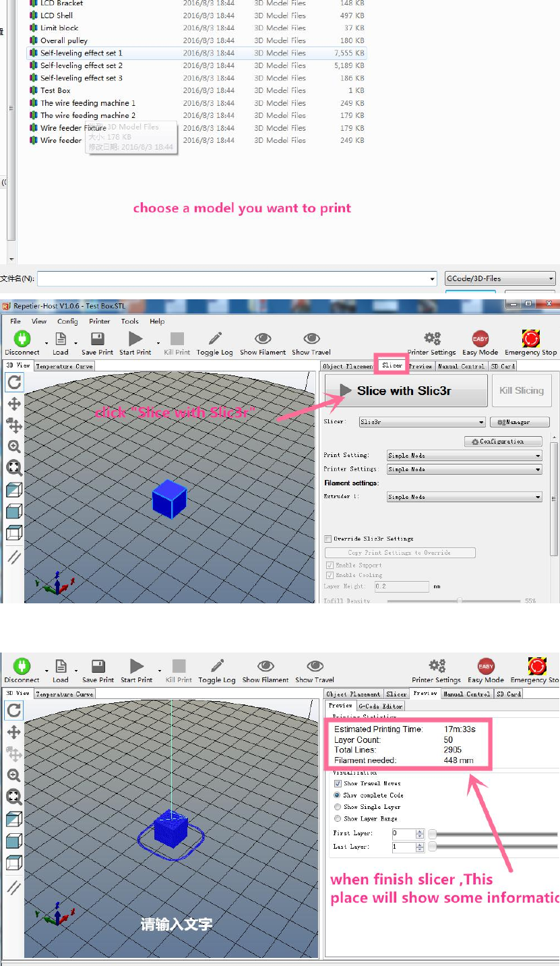Click Toggle Log icon in the Preview-tab window

(x=217, y=666)
